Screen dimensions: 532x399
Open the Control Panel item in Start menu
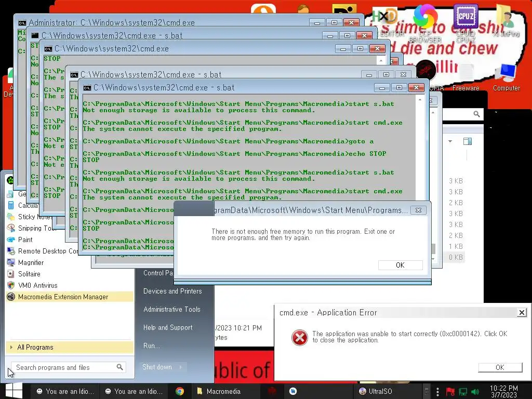tap(158, 273)
